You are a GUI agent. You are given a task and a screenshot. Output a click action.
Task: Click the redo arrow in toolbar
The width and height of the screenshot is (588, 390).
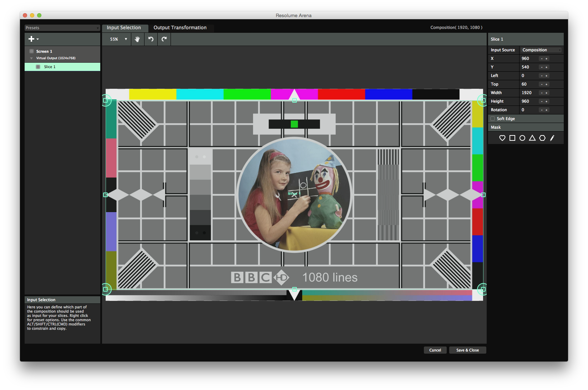(x=164, y=39)
